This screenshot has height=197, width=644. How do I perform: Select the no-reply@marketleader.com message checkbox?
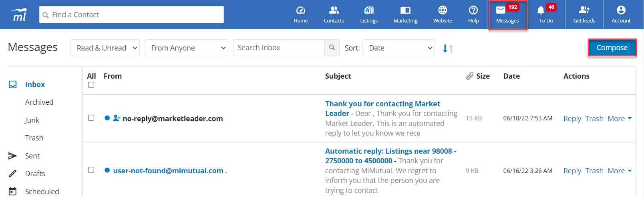(91, 118)
